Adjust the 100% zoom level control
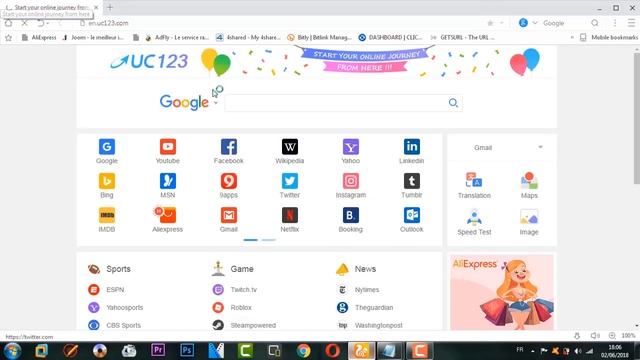 click(x=628, y=336)
